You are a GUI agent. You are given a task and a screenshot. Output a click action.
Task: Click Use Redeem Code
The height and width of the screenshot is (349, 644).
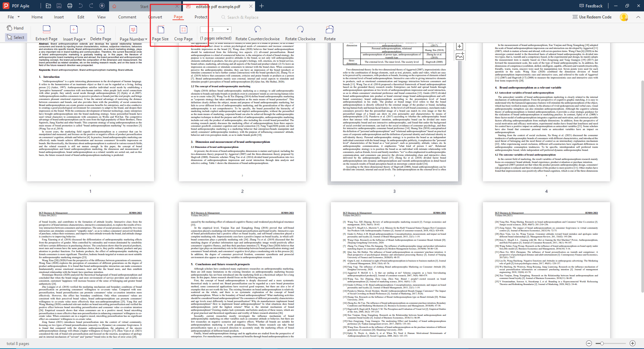[x=595, y=17]
